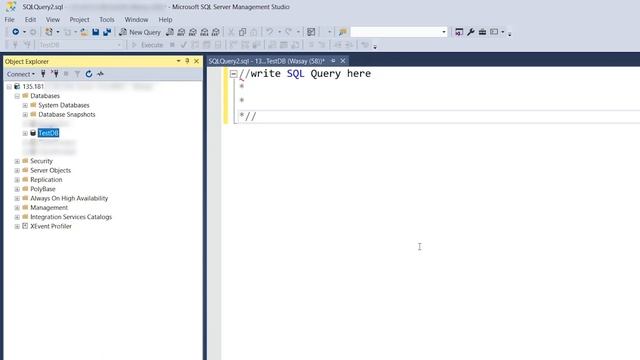Expand the Replication folder

coord(17,180)
